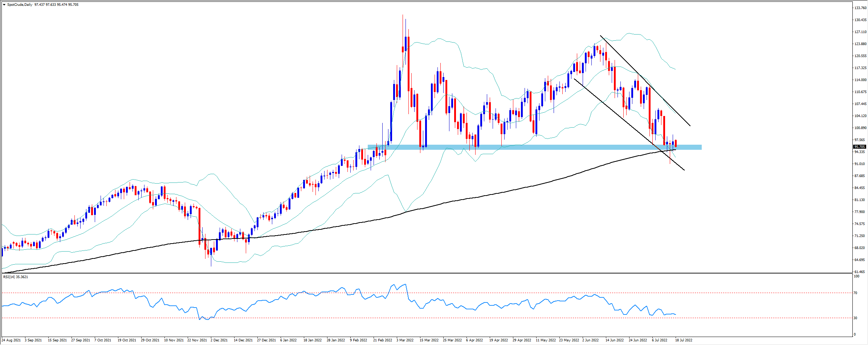This screenshot has width=868, height=345.
Task: Click the 68.020 price scale value
Action: point(859,248)
